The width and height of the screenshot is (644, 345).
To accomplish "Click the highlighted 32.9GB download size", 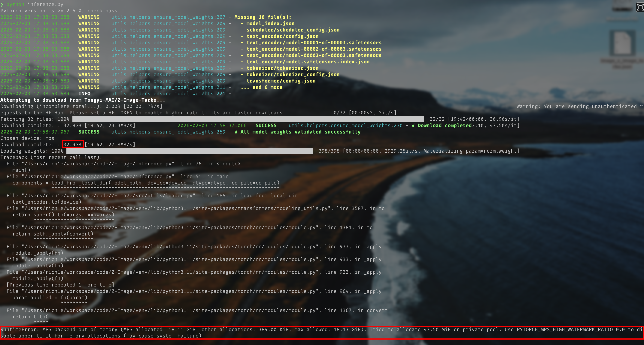I will coord(72,144).
